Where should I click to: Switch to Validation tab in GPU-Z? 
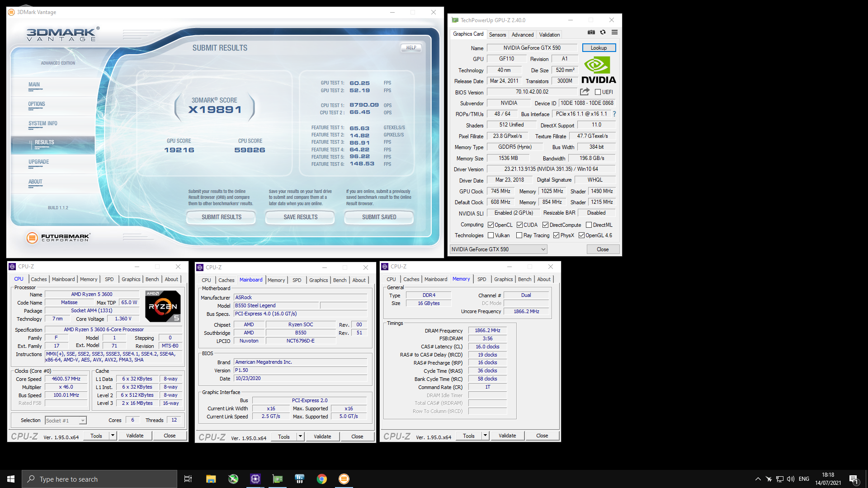tap(549, 35)
